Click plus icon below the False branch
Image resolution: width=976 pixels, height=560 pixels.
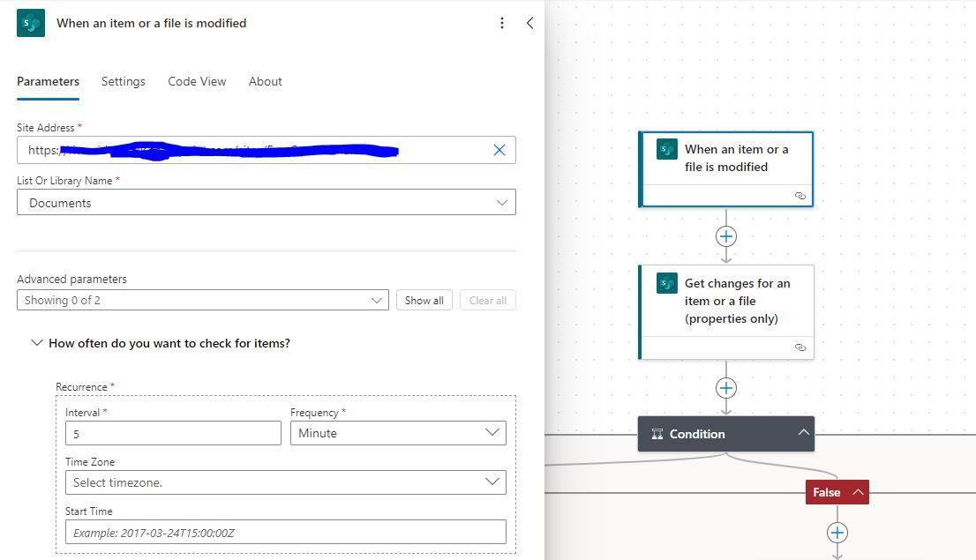point(837,533)
